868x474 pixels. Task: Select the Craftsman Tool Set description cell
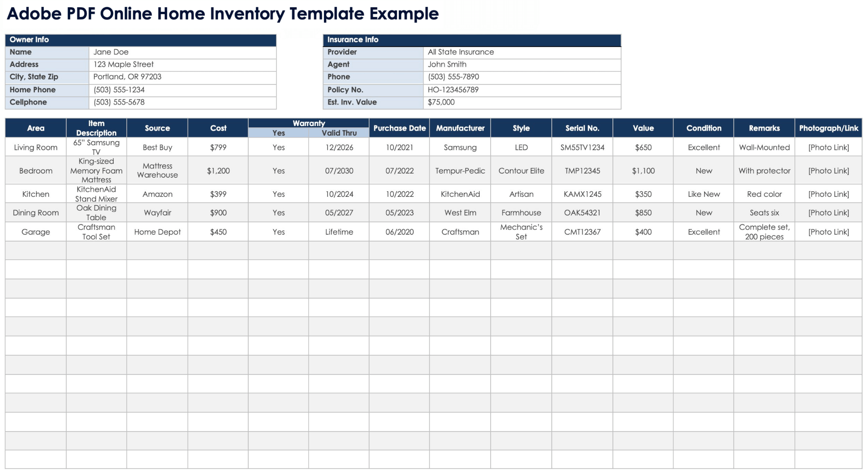click(x=96, y=232)
